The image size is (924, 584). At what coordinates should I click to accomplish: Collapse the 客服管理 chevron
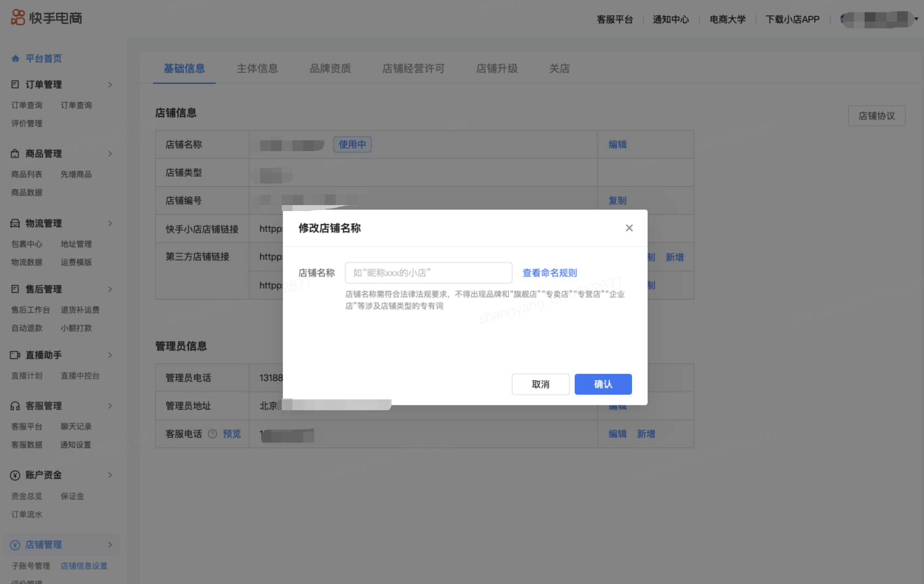[x=110, y=406]
